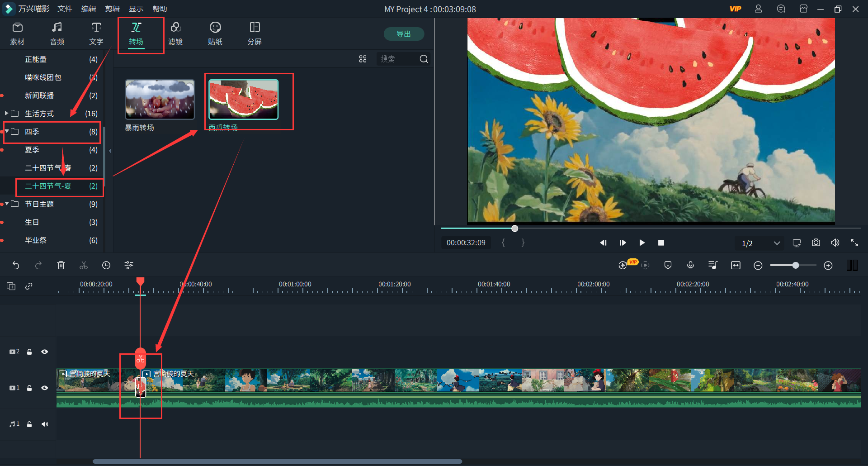The height and width of the screenshot is (466, 868).
Task: Switch the transition grid view icon
Action: (x=363, y=59)
